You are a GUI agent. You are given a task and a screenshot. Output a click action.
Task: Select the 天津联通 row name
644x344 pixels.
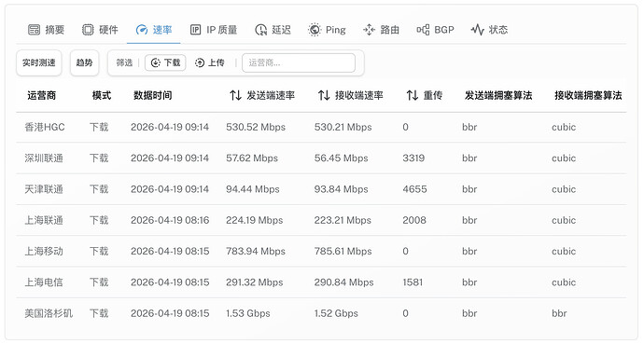[x=44, y=189]
